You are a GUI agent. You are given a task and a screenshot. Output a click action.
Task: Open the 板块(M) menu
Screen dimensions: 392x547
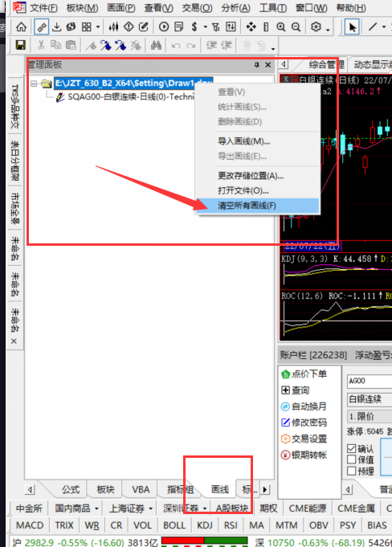click(82, 7)
